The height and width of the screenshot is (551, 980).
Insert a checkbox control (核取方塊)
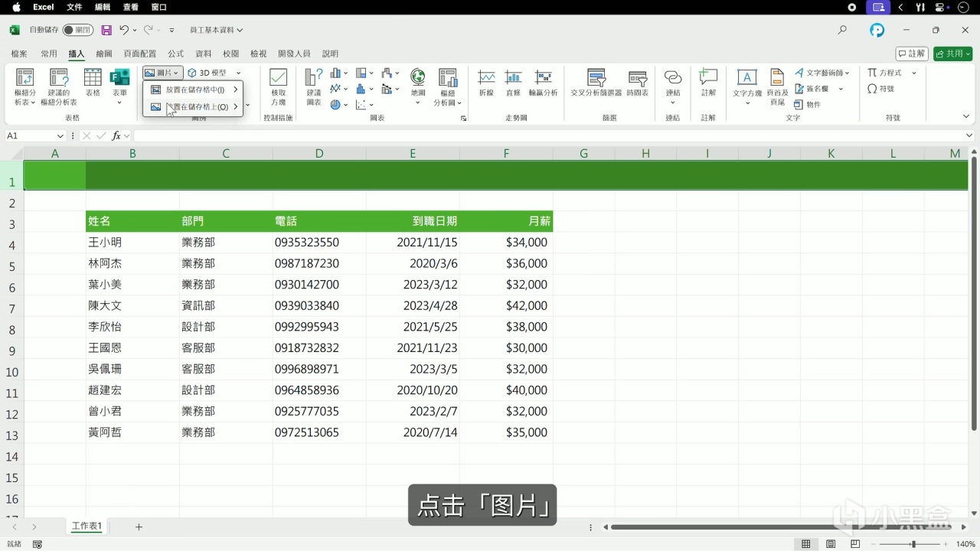coord(278,86)
